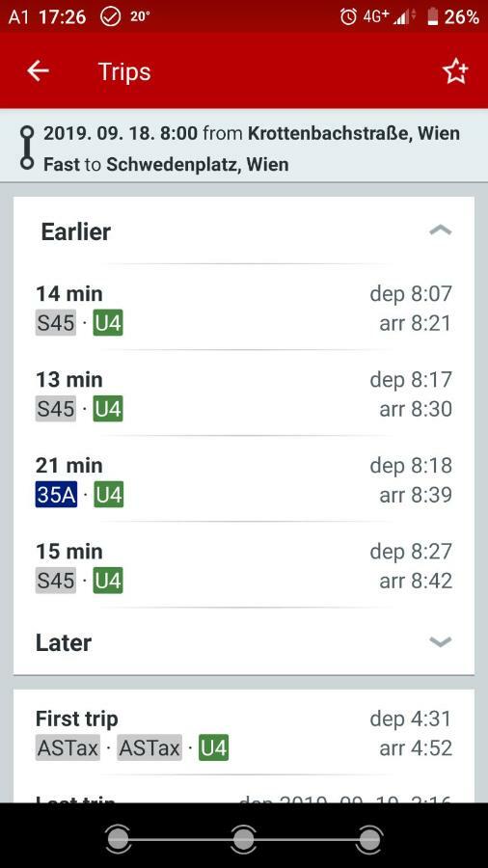
Task: Expand Later trips with the down chevron
Action: pos(441,642)
